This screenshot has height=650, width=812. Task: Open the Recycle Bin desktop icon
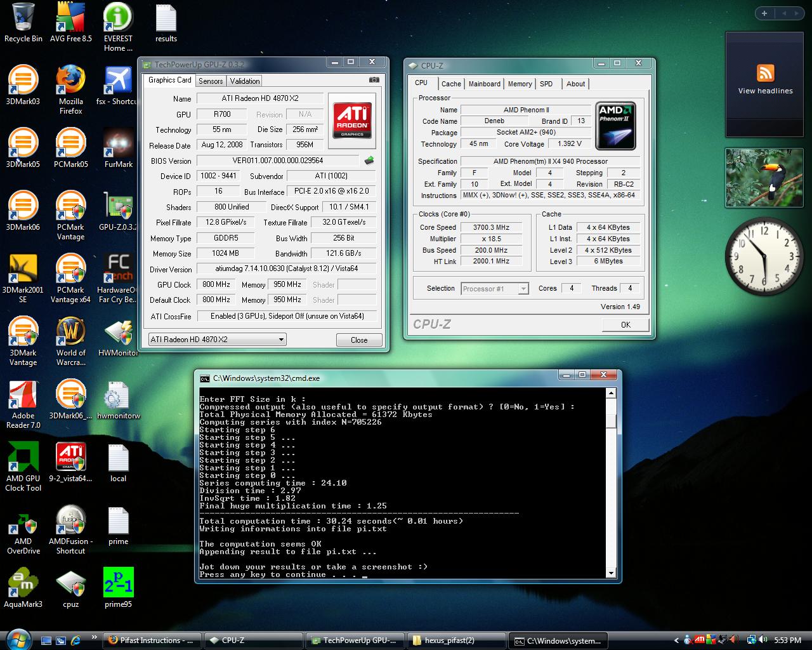pos(23,22)
